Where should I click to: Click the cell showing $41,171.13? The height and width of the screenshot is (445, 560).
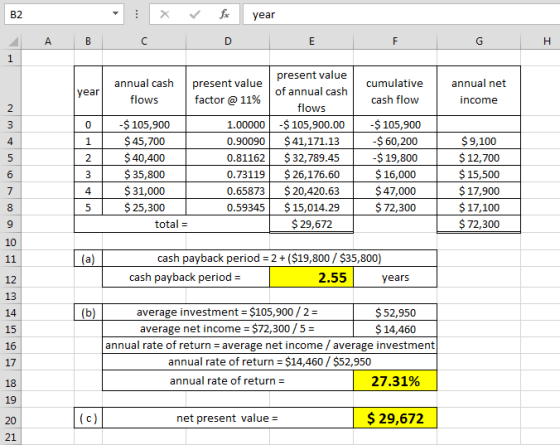(311, 141)
